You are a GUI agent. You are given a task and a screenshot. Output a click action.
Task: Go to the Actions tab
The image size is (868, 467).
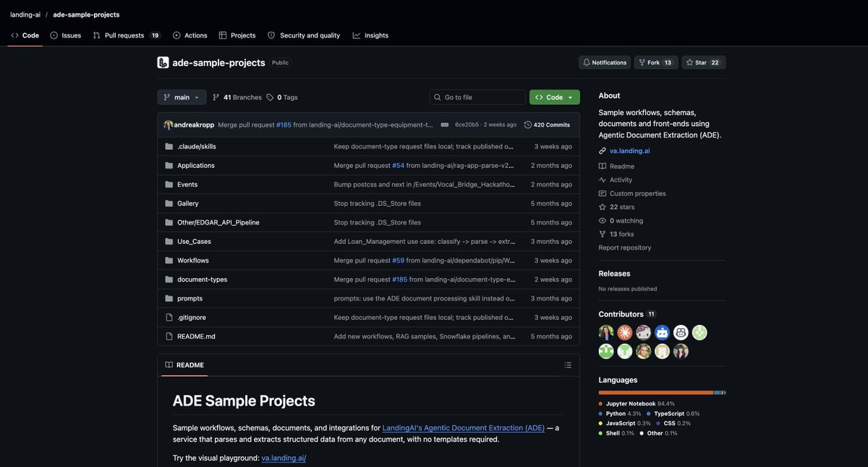[x=190, y=35]
